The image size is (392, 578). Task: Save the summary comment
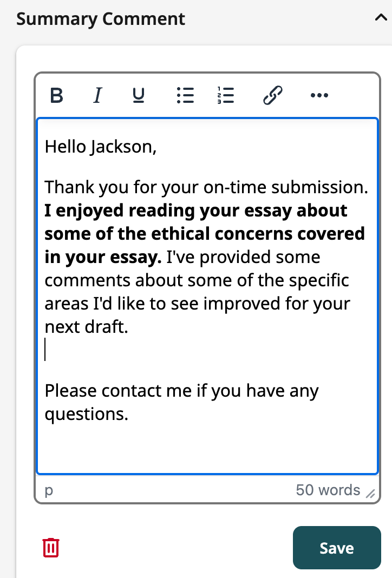(x=337, y=548)
